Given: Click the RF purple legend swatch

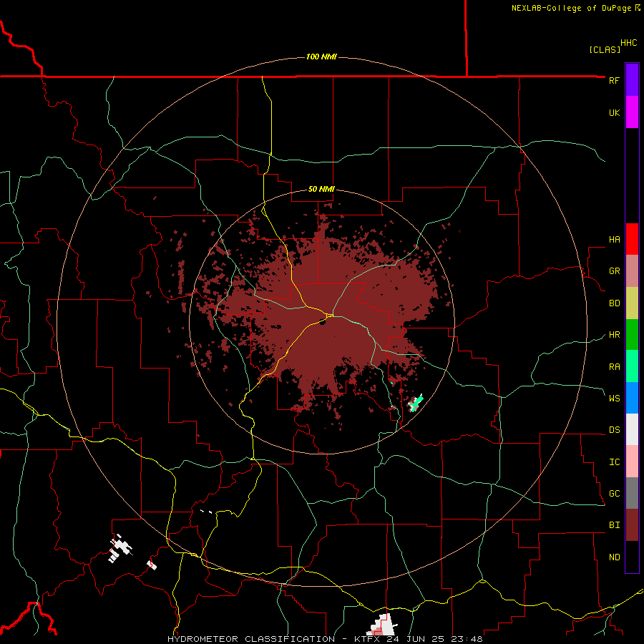Looking at the screenshot, I should [x=632, y=80].
